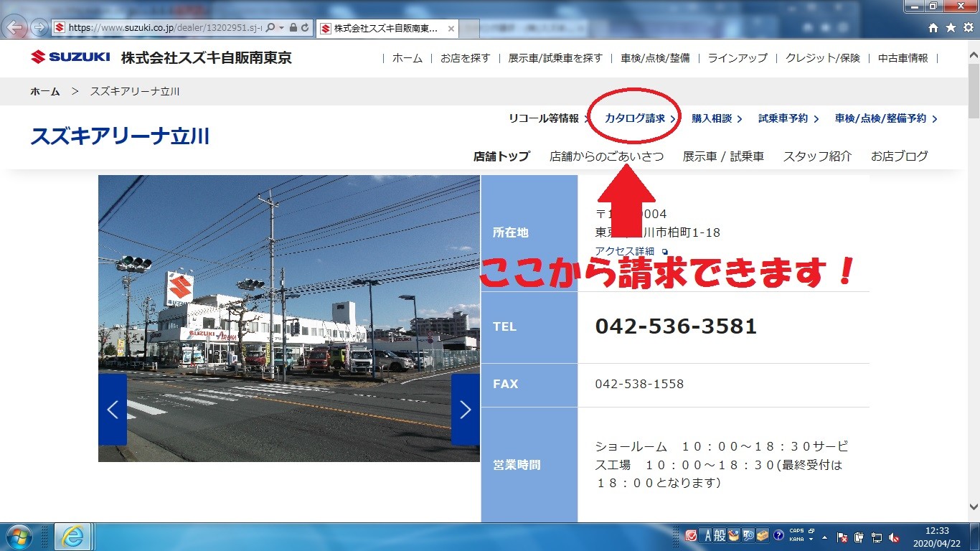This screenshot has width=980, height=551.
Task: Click the 営業時間 table header cell
Action: [529, 465]
